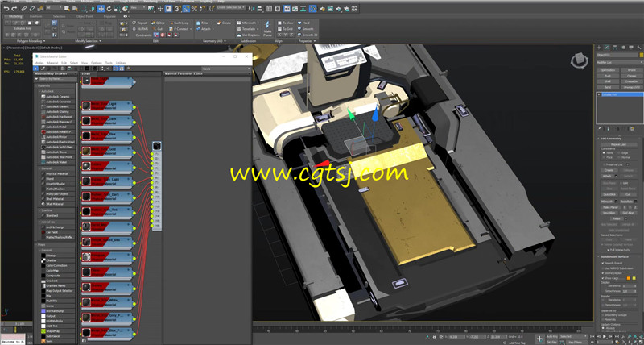Select the Link tool icon

(24, 8)
